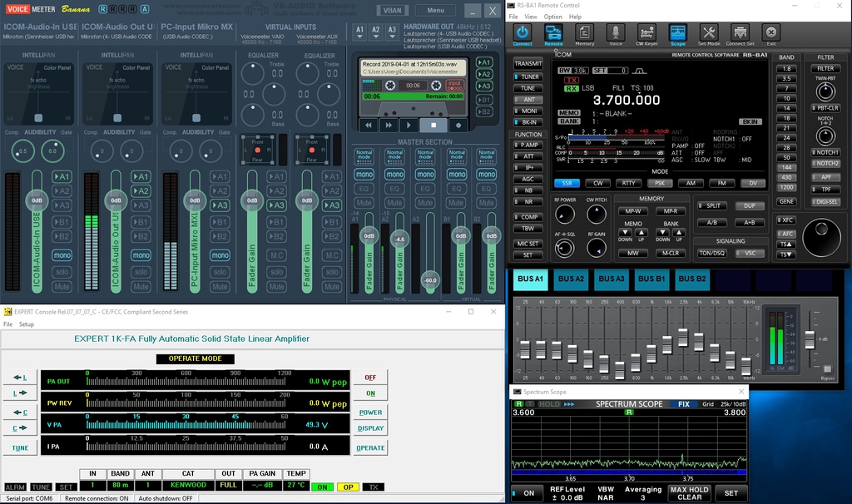The height and width of the screenshot is (504, 852).
Task: Toggle the TUNER button in RS-BA1
Action: pyautogui.click(x=528, y=77)
